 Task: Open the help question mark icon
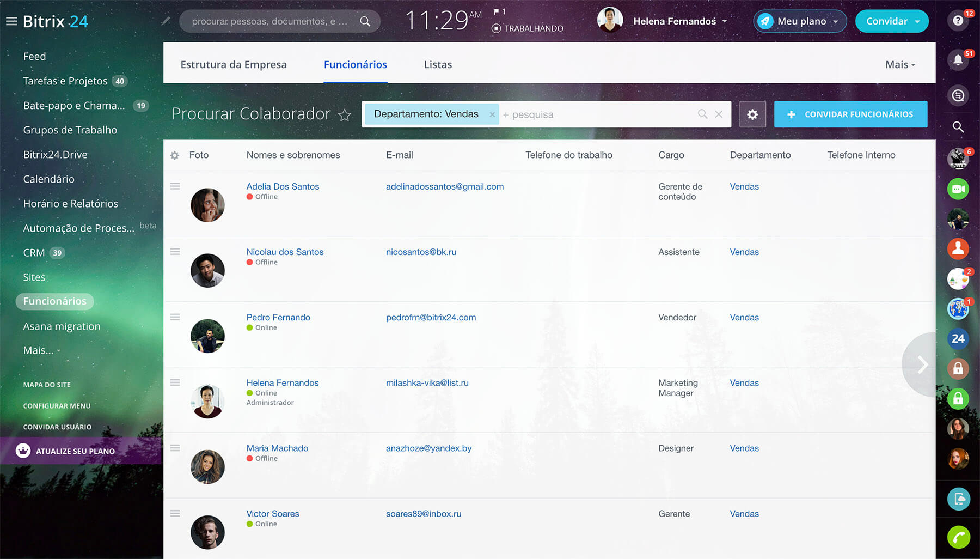(958, 21)
